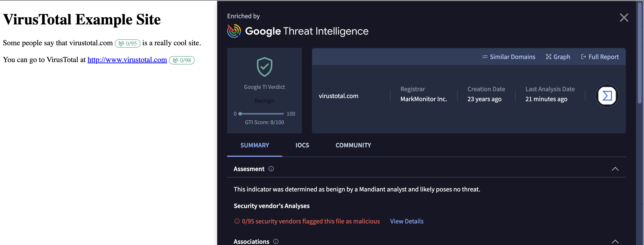Viewport: 644px width, 245px height.
Task: Click View Details for vendor analyses
Action: [x=407, y=221]
